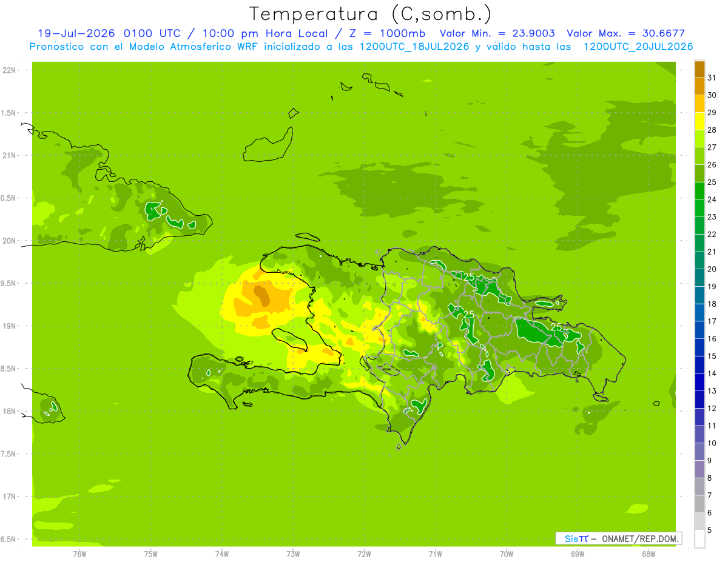Click the "75W" longitude label
Viewport: 728px width, 562px height.
click(x=150, y=554)
